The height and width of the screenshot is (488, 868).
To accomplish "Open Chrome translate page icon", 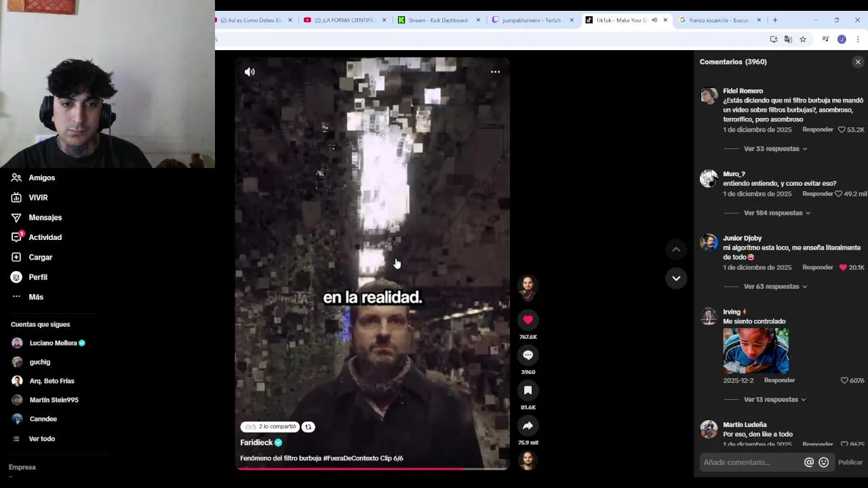I will 788,39.
